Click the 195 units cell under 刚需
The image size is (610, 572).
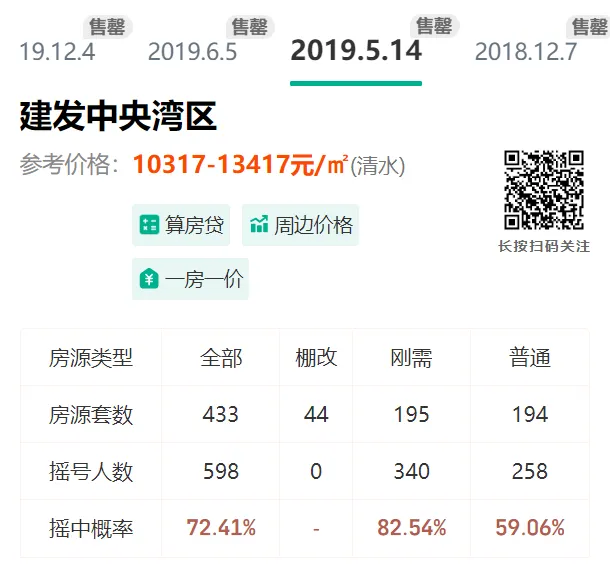click(411, 414)
